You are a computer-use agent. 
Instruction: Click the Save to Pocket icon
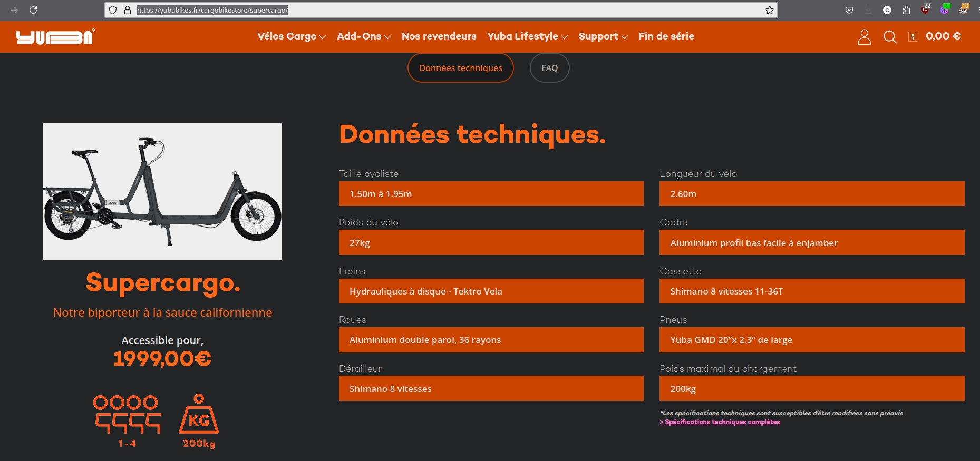[849, 10]
